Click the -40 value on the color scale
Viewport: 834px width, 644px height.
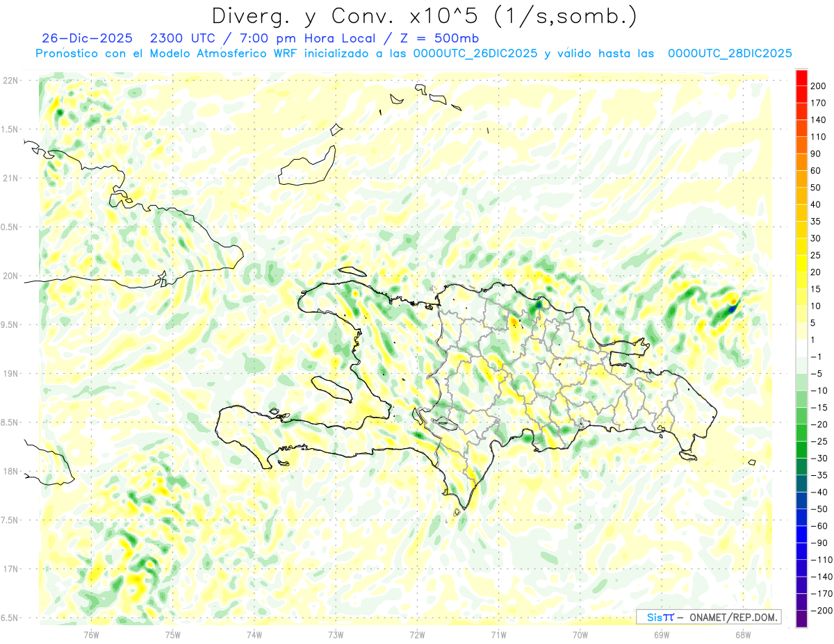[x=818, y=493]
